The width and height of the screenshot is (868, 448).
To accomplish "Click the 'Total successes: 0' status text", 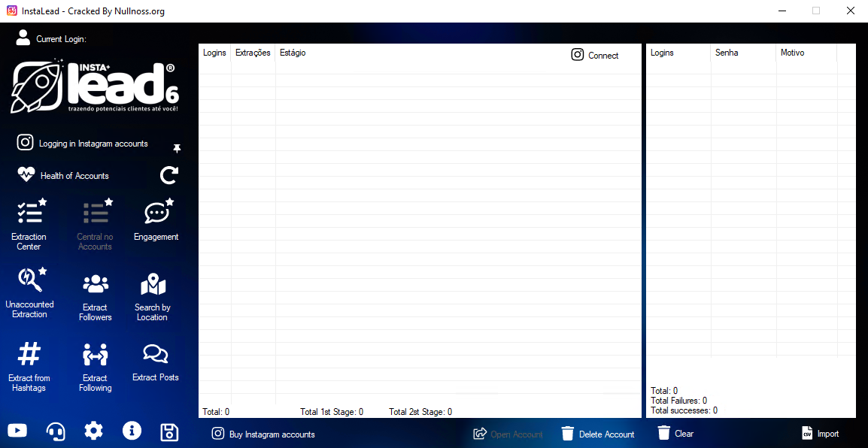I will click(684, 410).
